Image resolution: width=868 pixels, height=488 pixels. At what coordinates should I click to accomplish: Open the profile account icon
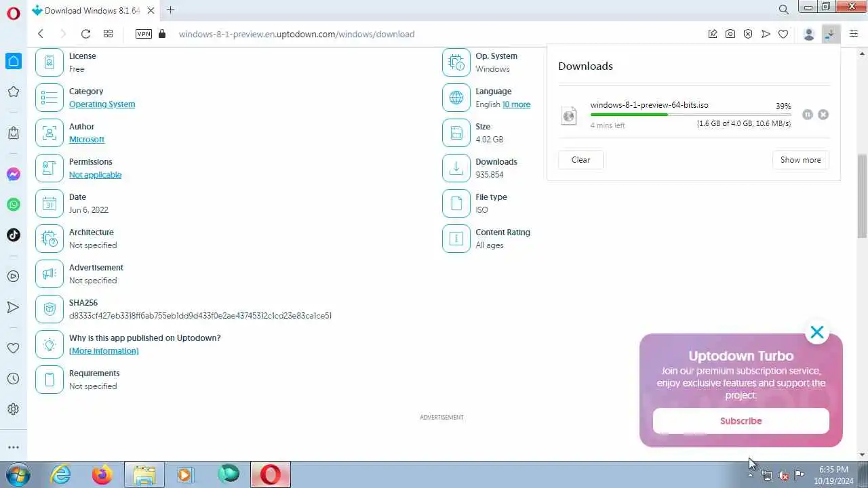coord(808,34)
